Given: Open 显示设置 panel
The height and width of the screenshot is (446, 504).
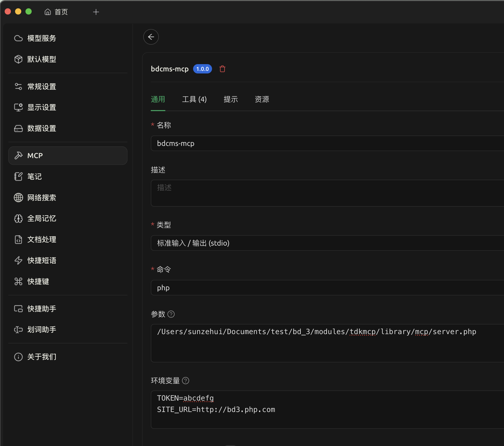Looking at the screenshot, I should 42,107.
